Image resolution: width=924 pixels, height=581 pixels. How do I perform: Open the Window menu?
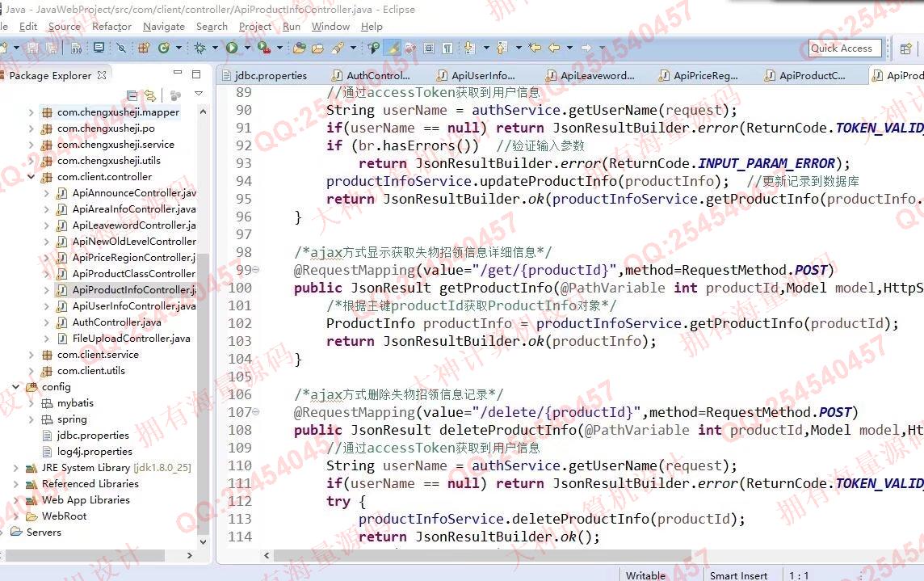click(x=330, y=27)
